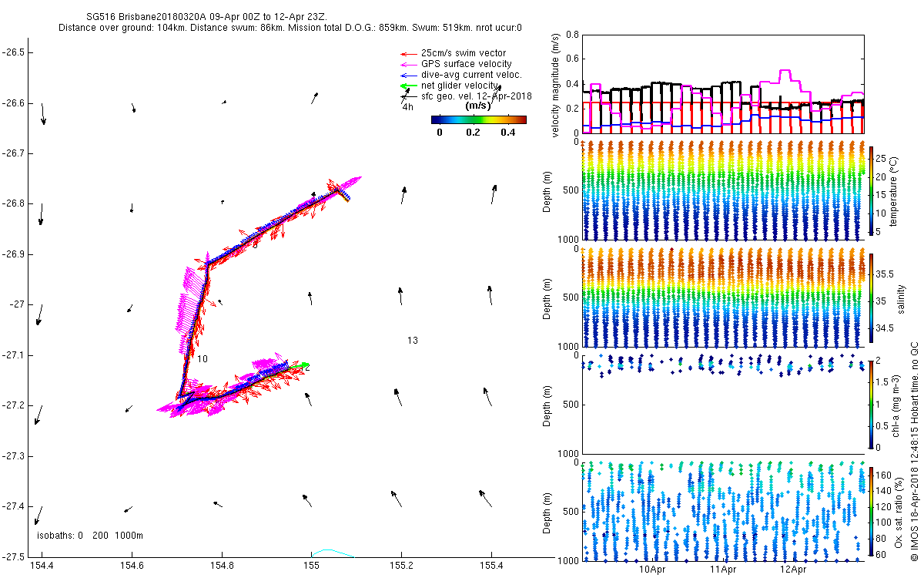
Task: Click the '15' temperature colorbar tick
Action: point(882,196)
